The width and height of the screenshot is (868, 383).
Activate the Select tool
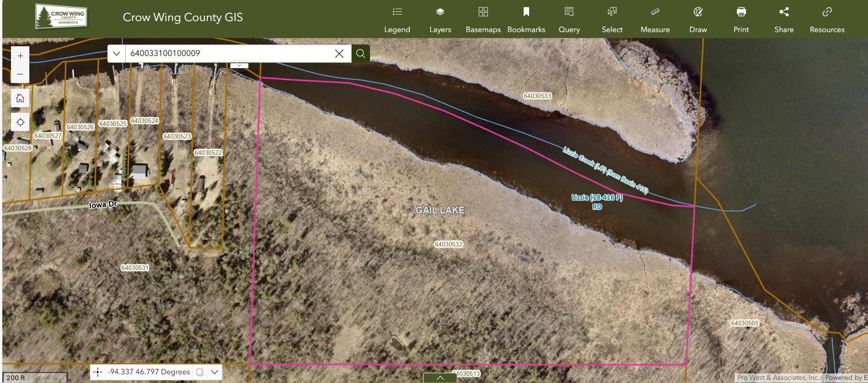pos(612,20)
